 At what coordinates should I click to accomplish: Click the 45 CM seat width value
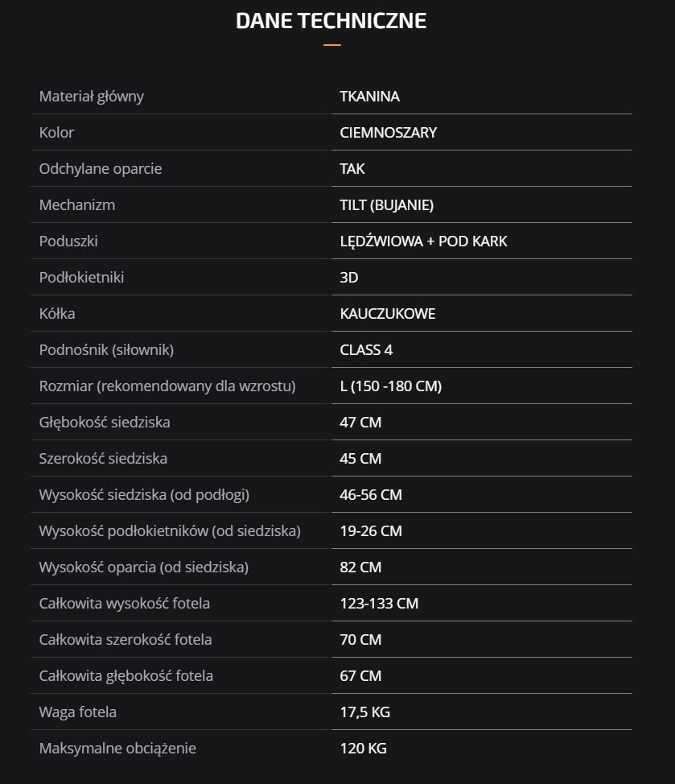tap(360, 459)
